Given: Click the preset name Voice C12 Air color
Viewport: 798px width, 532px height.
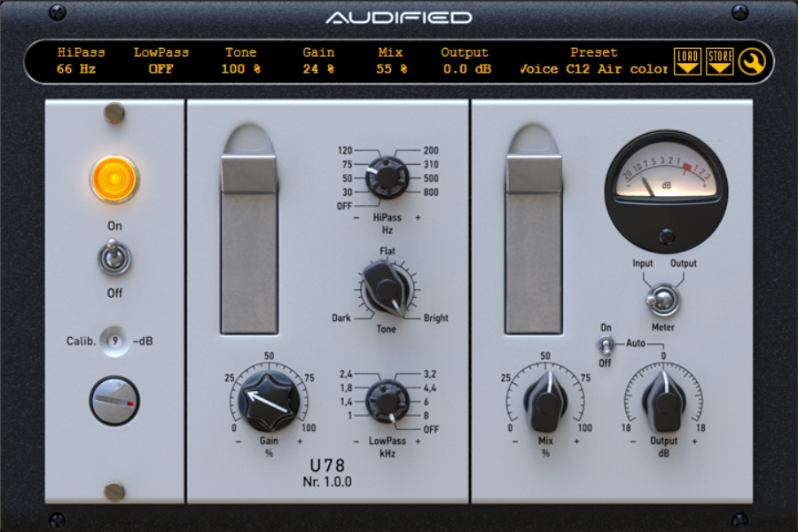Looking at the screenshot, I should pyautogui.click(x=593, y=69).
